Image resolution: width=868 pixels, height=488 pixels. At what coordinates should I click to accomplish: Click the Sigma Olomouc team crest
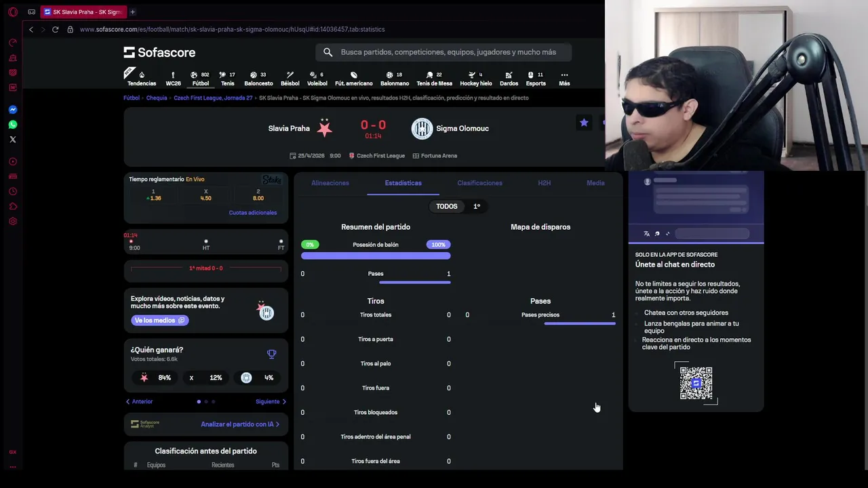pos(422,128)
